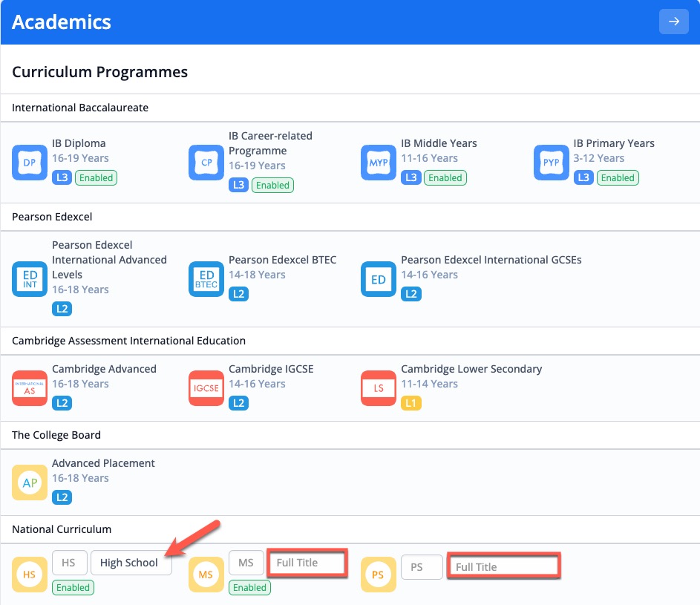Click Cambridge Assessment International Education header
The width and height of the screenshot is (700, 605).
128,341
